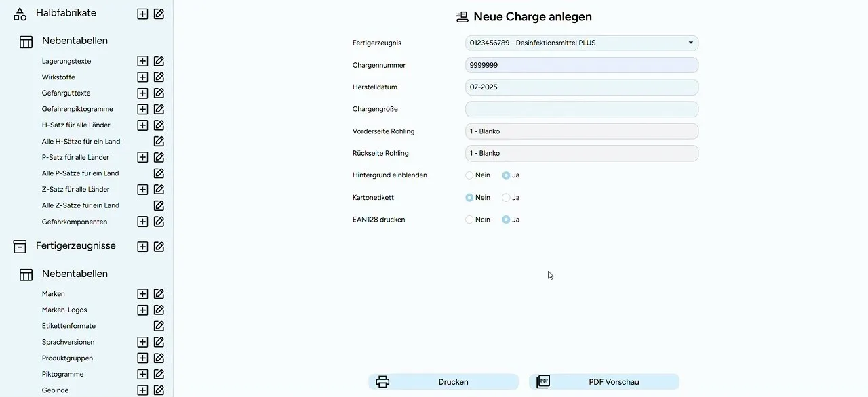Edit Marken entries

click(x=159, y=294)
